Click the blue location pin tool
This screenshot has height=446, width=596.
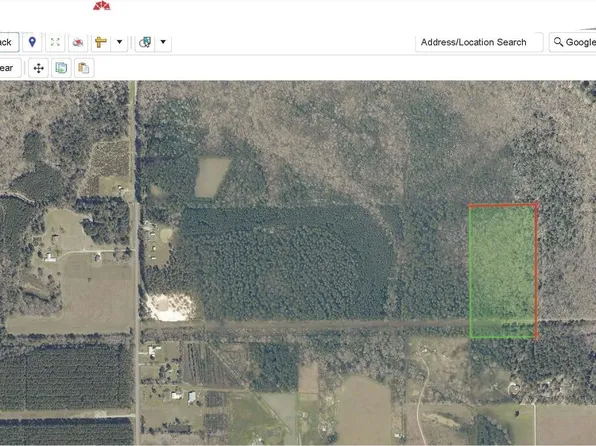[x=32, y=42]
